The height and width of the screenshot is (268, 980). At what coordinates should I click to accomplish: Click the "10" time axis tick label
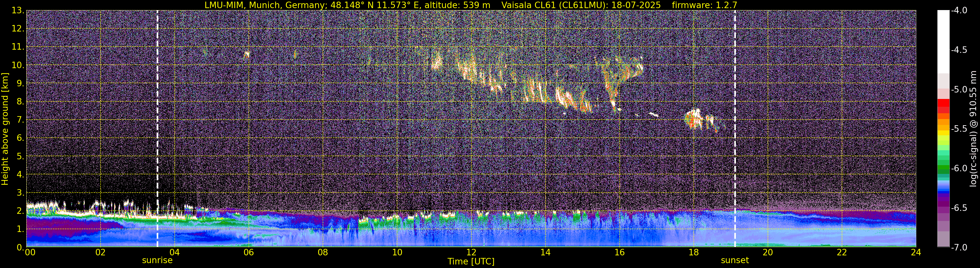[397, 252]
